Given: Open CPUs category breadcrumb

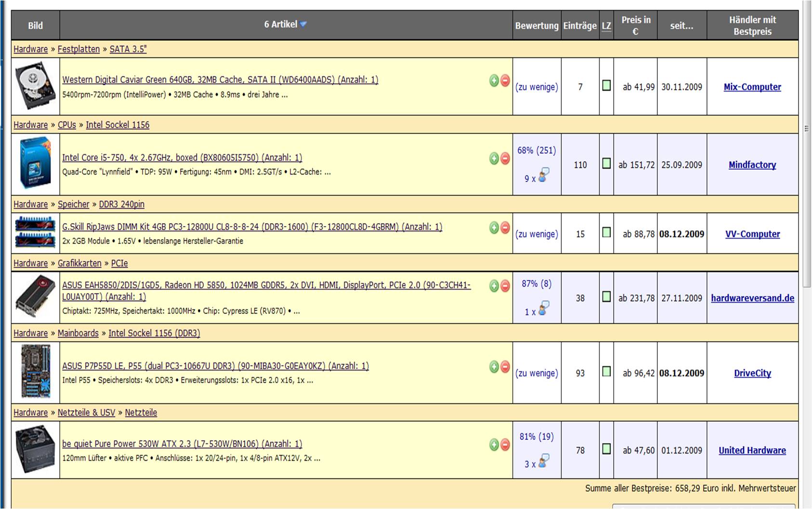Looking at the screenshot, I should (x=67, y=125).
